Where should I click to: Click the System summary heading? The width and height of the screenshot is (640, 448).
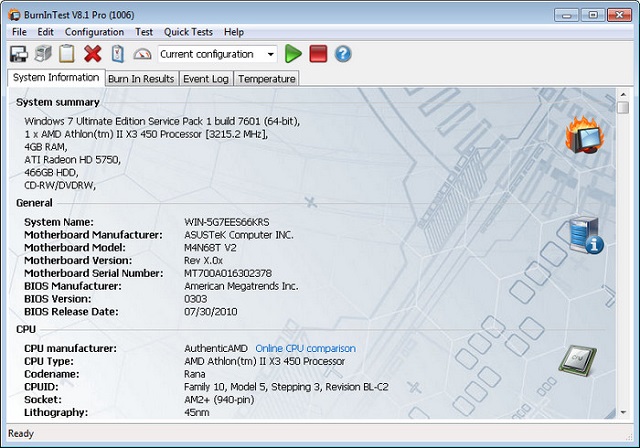(58, 102)
